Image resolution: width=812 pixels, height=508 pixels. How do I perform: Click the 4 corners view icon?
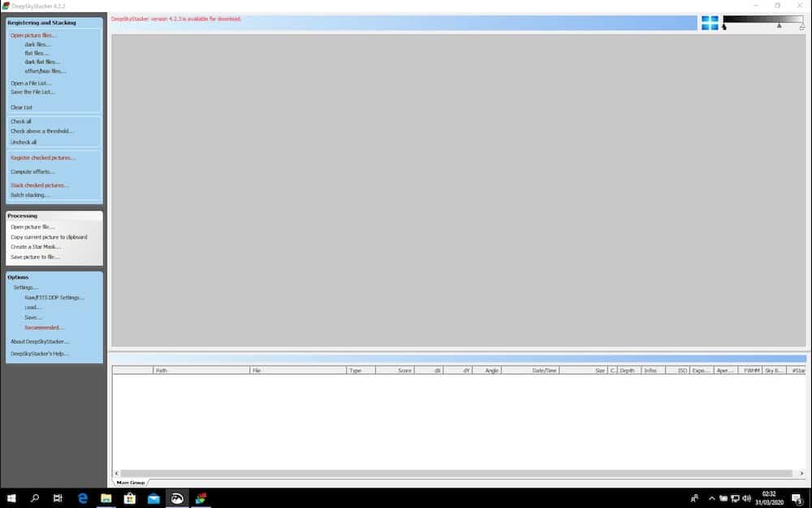click(x=710, y=23)
